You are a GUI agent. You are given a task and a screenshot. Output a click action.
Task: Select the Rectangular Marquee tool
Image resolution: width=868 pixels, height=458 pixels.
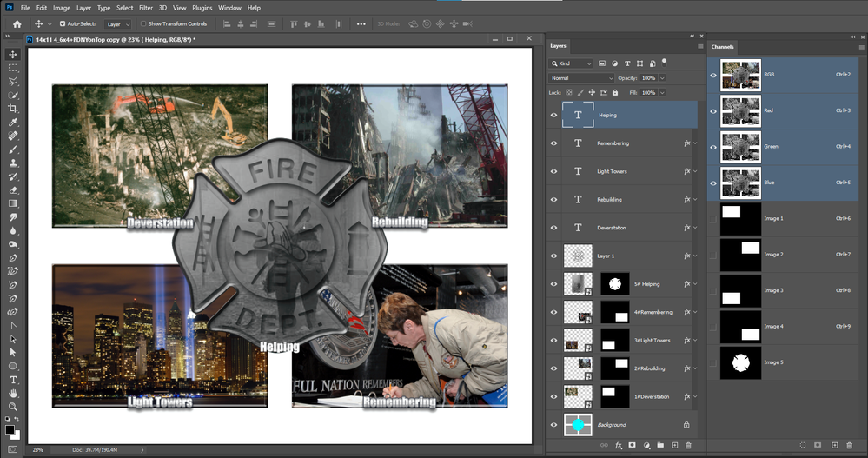click(x=13, y=68)
